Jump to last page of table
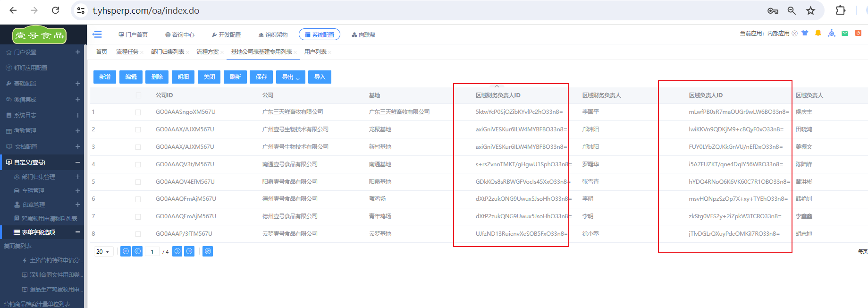The image size is (868, 308). 189,251
